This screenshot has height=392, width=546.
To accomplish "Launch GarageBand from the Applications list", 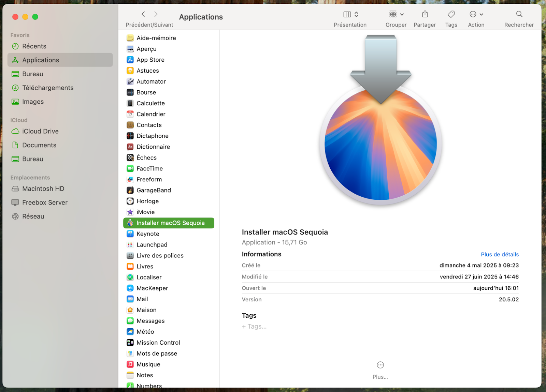I will pos(154,190).
